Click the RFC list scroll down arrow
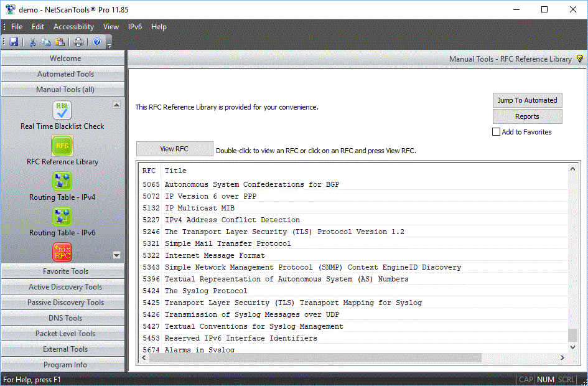Screen dimensions: 588x386 coord(572,347)
